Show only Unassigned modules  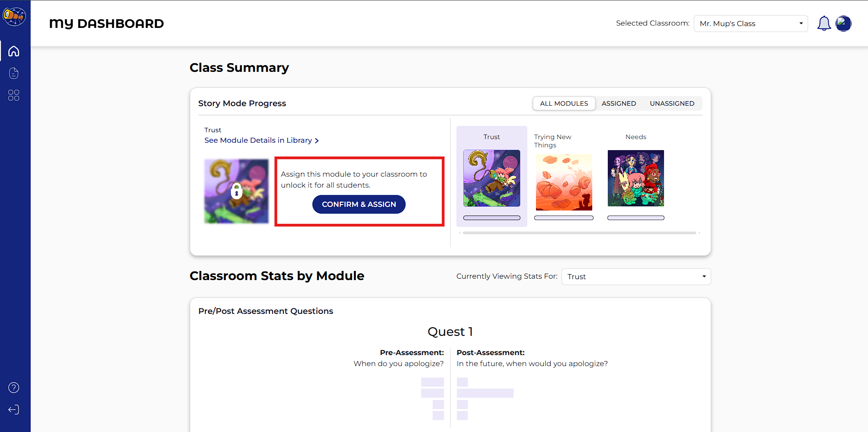point(672,103)
